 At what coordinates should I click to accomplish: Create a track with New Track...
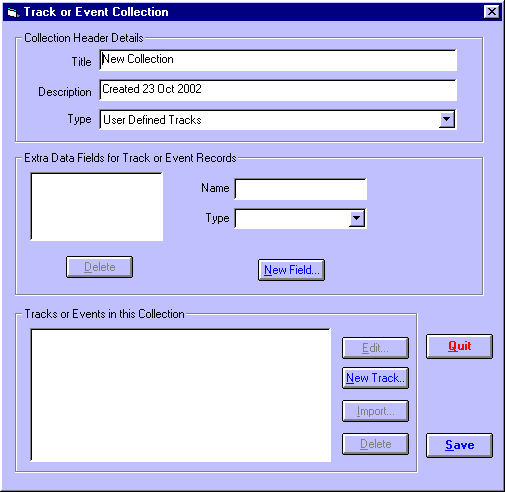(x=375, y=378)
